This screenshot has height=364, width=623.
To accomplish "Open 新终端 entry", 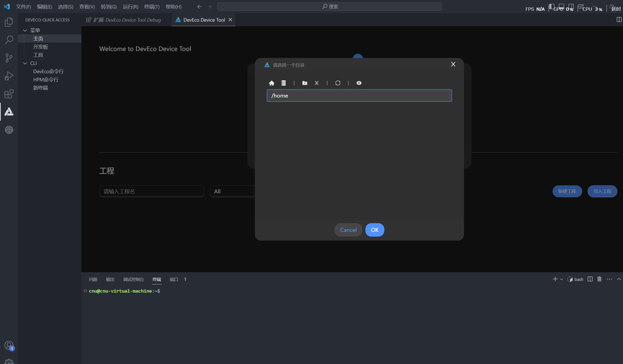I will coord(40,88).
